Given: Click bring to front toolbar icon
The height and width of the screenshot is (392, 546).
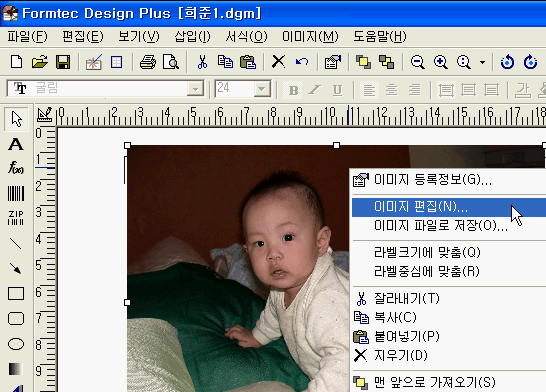Looking at the screenshot, I should [x=363, y=62].
